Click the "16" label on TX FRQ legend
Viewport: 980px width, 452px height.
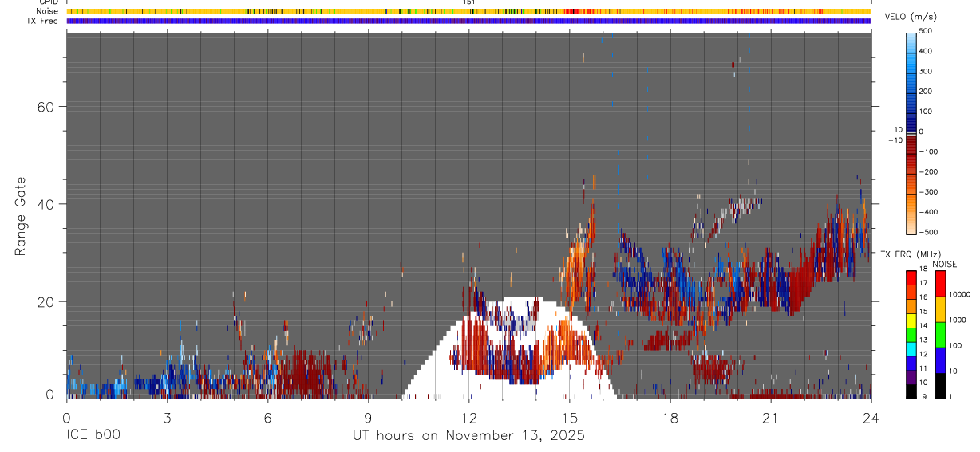tap(924, 298)
